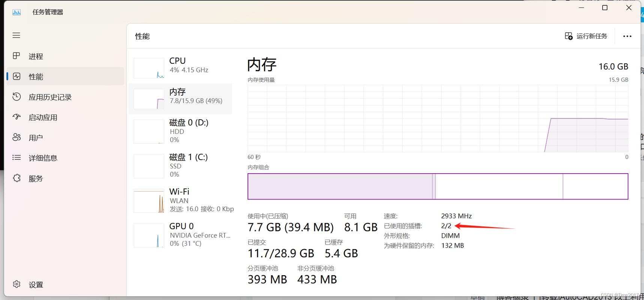The height and width of the screenshot is (300, 644).
Task: Click the 内存组合 memory composition bar
Action: point(437,186)
